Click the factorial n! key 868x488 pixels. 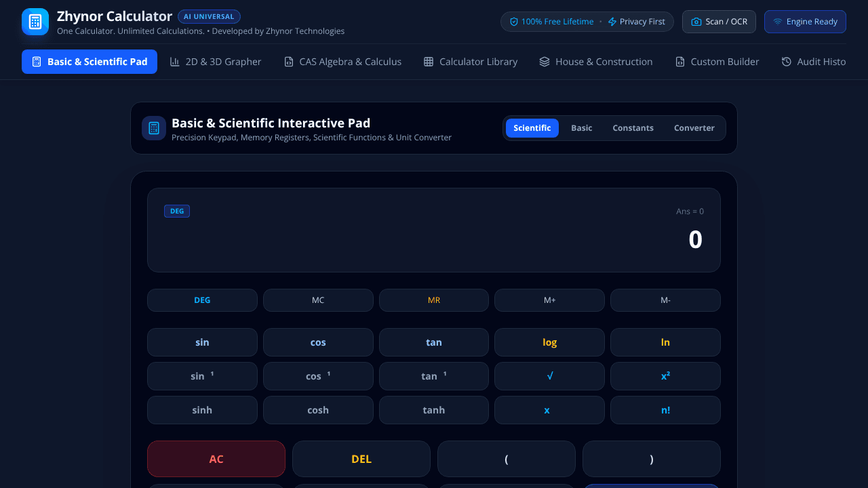[665, 410]
